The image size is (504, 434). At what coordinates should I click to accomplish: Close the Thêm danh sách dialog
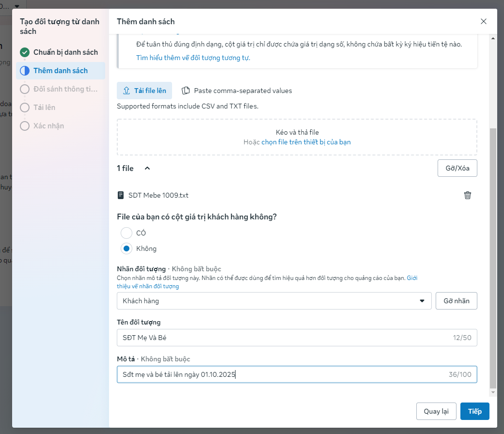pyautogui.click(x=483, y=21)
